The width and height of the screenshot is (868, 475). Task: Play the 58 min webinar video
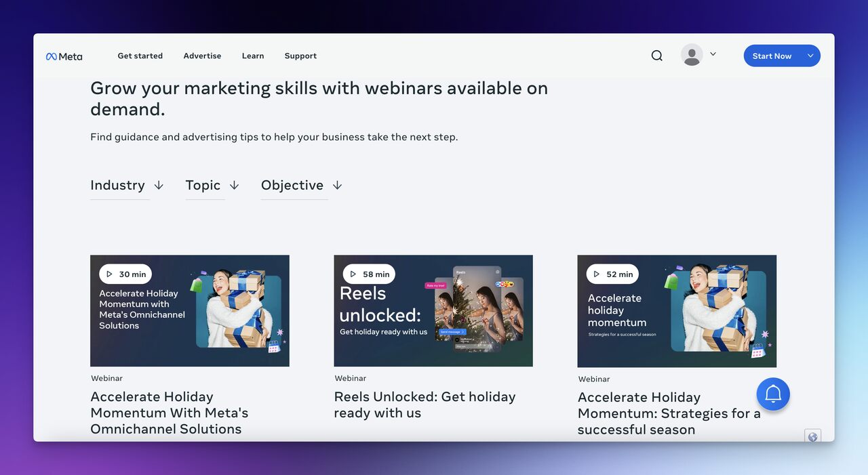click(369, 274)
